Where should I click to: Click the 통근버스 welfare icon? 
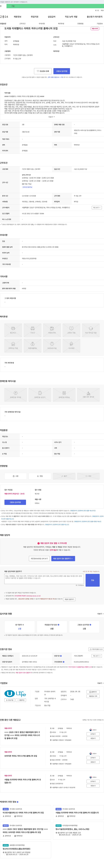(x=13, y=330)
